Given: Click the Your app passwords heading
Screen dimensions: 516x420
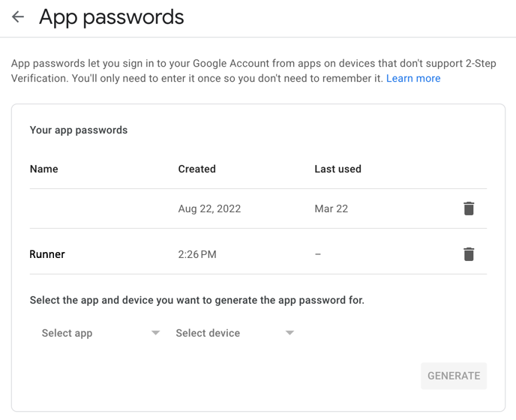Looking at the screenshot, I should click(x=79, y=130).
